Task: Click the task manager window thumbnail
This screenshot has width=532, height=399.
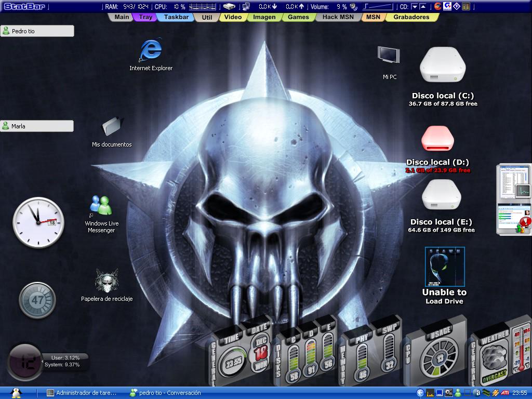Action: 514,182
